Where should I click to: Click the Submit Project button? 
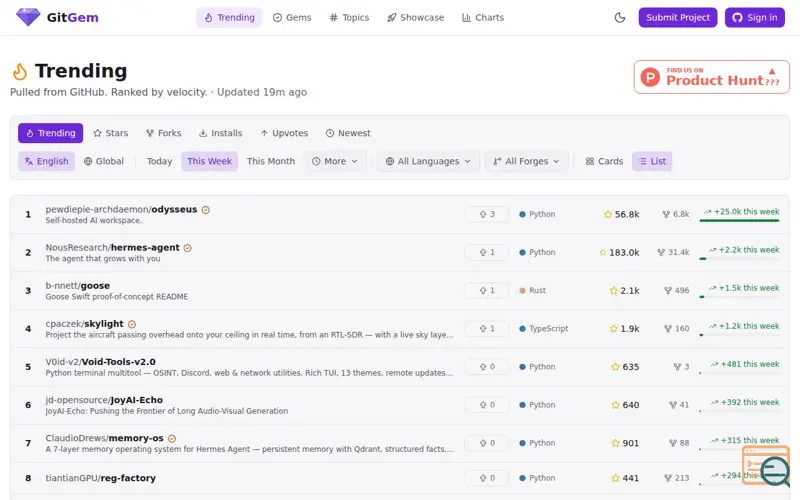[678, 17]
